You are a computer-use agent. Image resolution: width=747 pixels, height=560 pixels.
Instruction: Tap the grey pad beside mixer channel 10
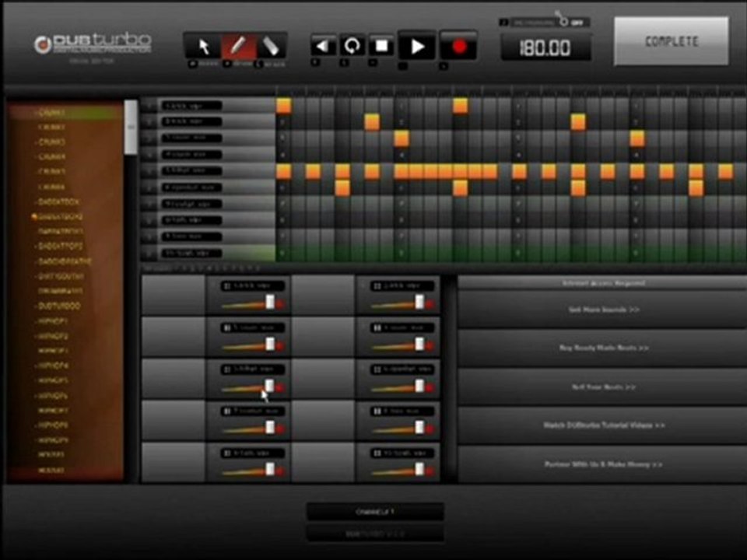click(x=323, y=462)
